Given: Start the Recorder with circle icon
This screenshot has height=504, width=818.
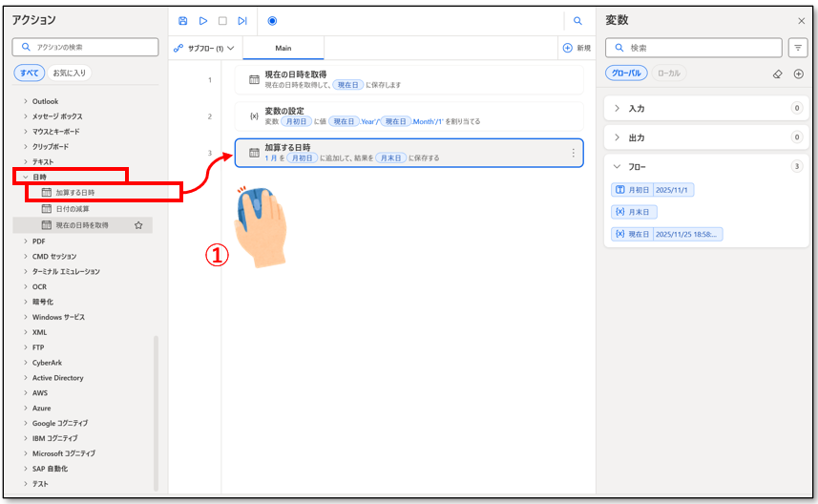Looking at the screenshot, I should (272, 20).
